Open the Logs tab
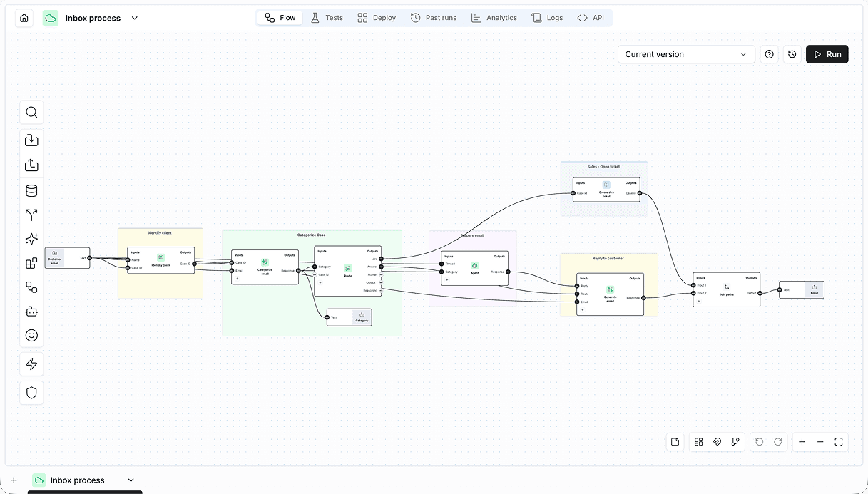 [x=547, y=18]
